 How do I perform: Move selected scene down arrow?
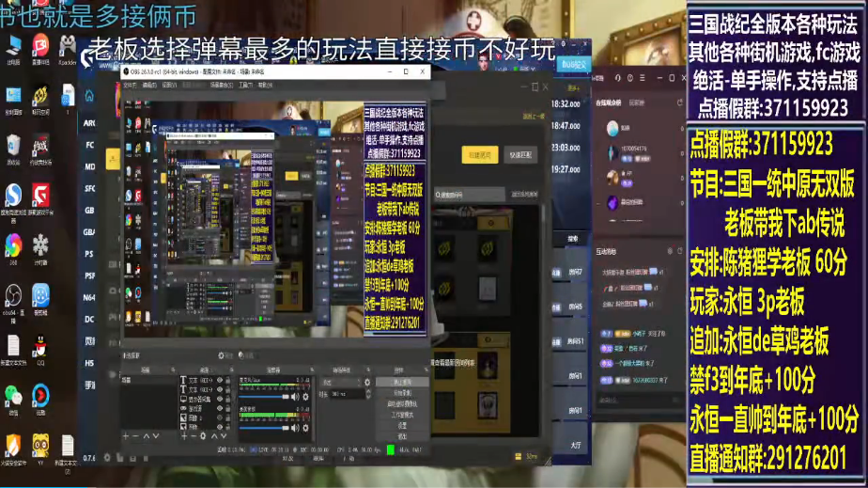(156, 436)
